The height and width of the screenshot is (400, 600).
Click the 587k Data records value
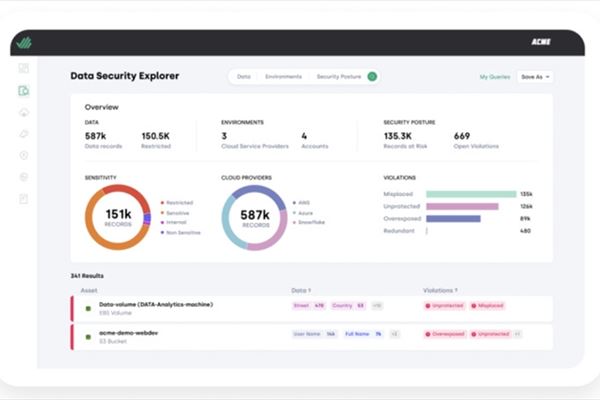click(x=95, y=136)
